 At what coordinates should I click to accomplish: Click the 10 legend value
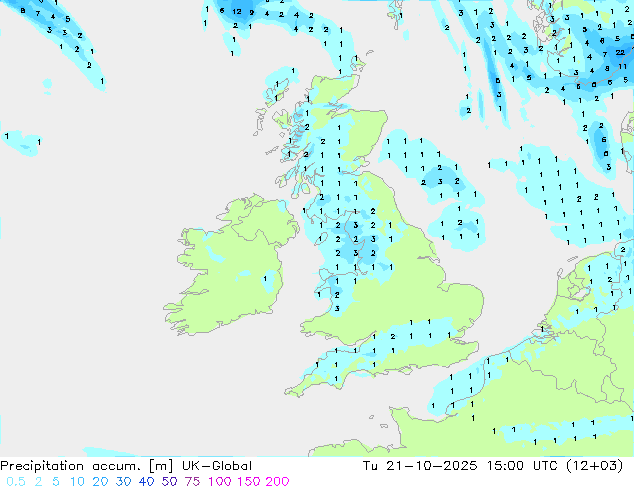77,482
